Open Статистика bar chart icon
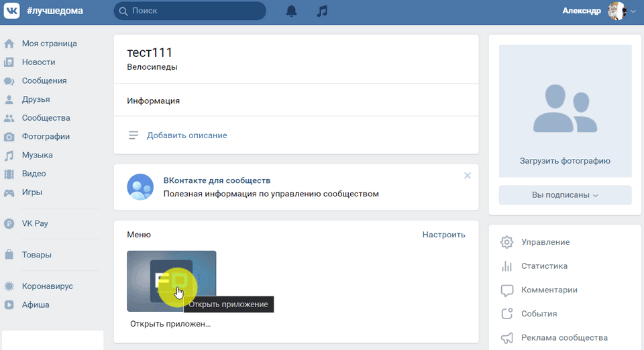Screen dimensions: 644x350 [507, 266]
